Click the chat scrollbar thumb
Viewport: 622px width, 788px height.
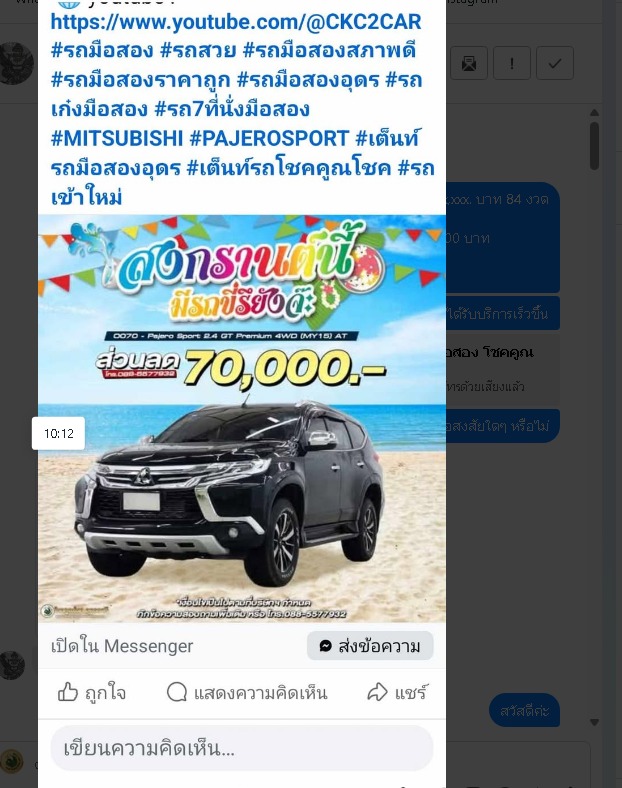click(594, 146)
